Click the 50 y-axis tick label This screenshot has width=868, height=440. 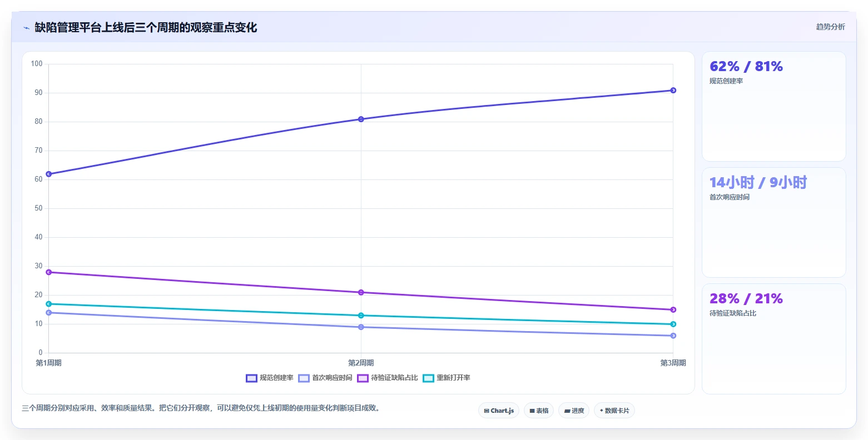coord(38,208)
